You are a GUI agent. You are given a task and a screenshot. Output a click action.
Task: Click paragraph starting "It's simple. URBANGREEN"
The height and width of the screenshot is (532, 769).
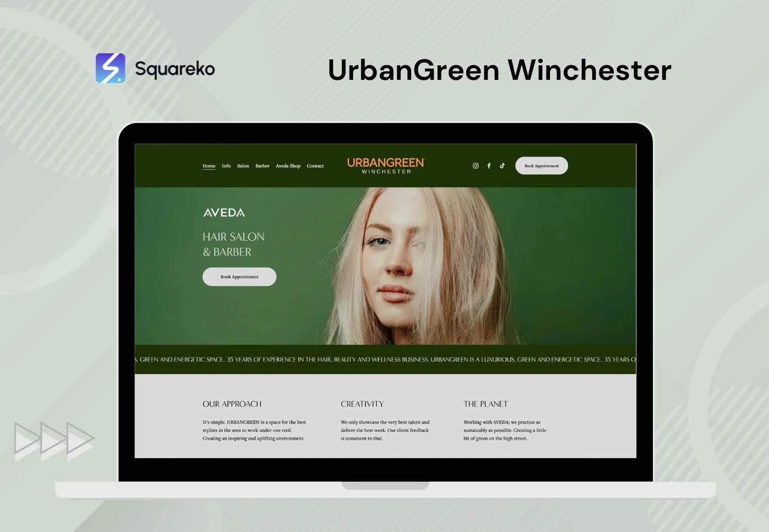pyautogui.click(x=254, y=431)
